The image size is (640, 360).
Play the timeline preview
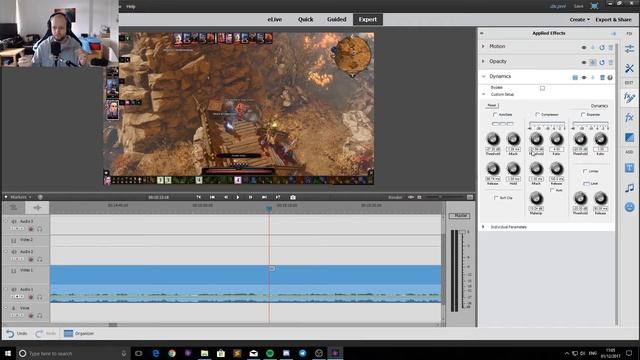238,197
